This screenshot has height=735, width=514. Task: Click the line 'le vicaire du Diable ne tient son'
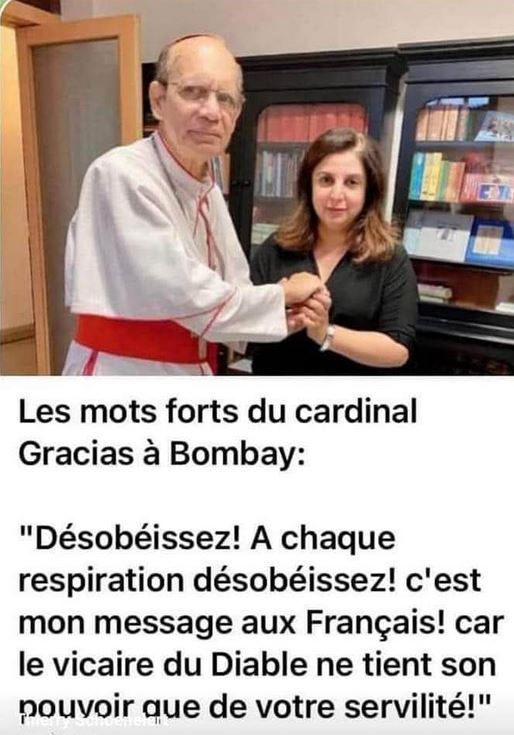[257, 665]
